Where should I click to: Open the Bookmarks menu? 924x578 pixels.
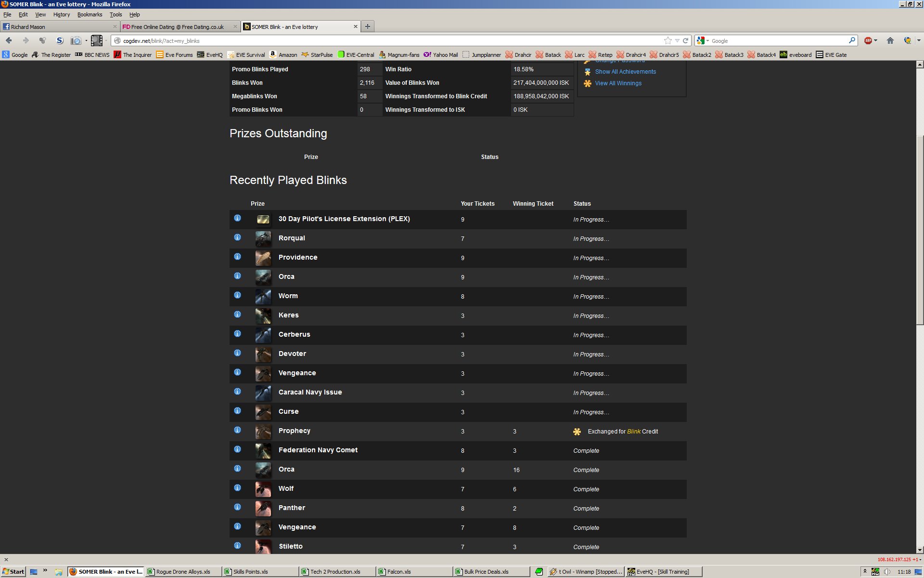[x=90, y=14]
